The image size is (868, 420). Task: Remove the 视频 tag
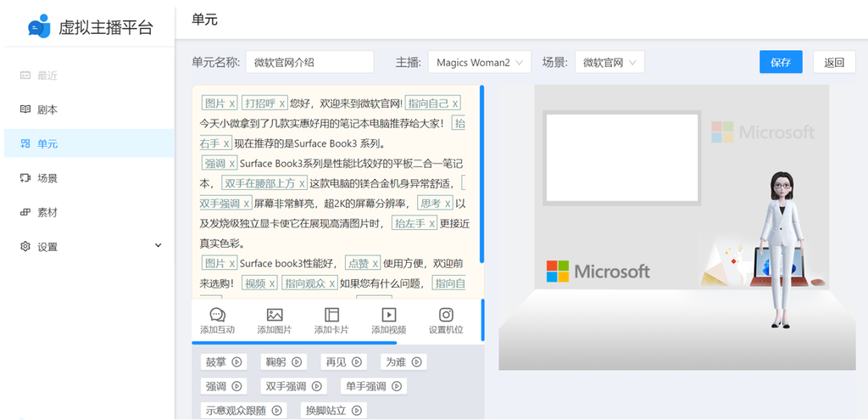click(x=272, y=283)
